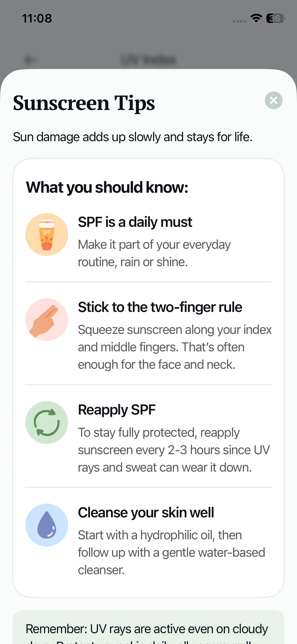
Task: Tap the hydrophilic oil cleanser description
Action: (x=171, y=553)
